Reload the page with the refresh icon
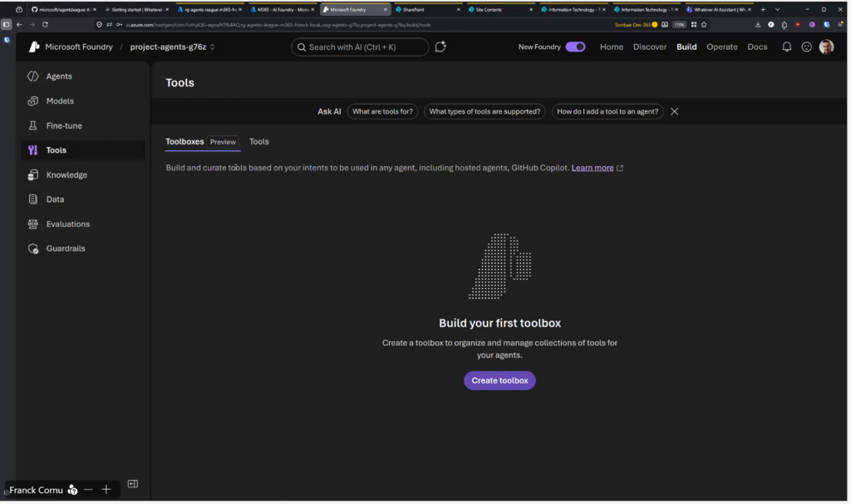 pyautogui.click(x=45, y=24)
